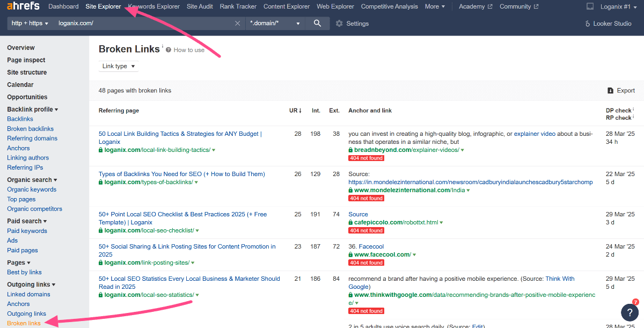
Task: Expand arrow next to breadnbeyond.com/explainer-videos/
Action: click(x=463, y=150)
